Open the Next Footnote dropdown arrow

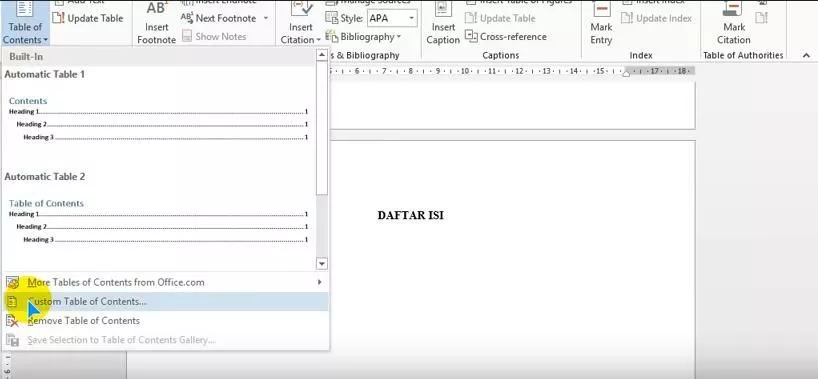click(265, 18)
